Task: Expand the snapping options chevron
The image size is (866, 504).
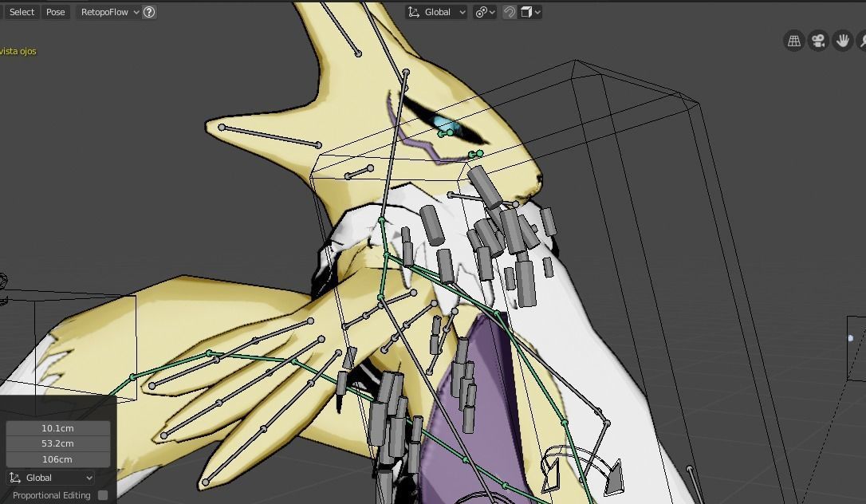Action: [x=491, y=11]
